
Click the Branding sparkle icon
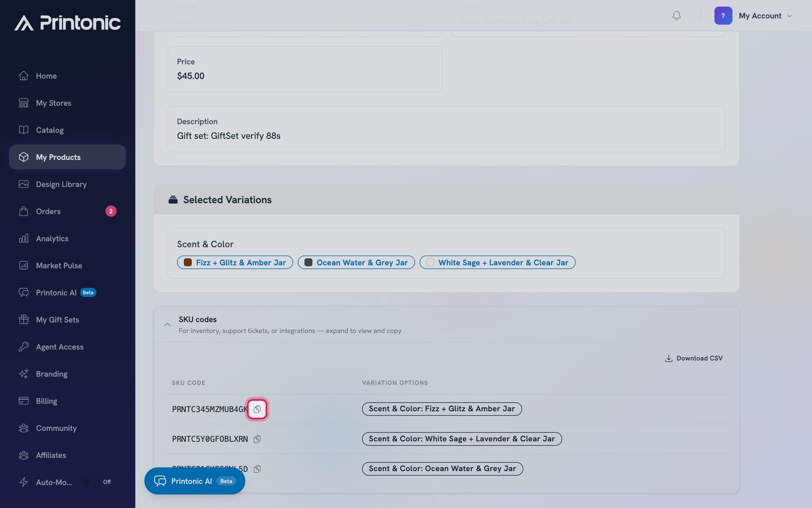pyautogui.click(x=24, y=374)
